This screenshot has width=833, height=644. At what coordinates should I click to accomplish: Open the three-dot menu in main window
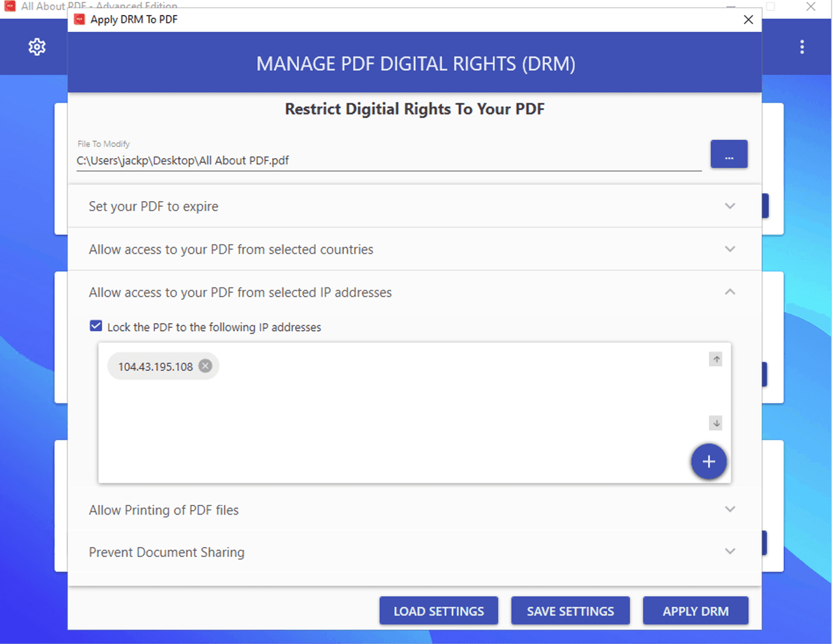point(802,47)
